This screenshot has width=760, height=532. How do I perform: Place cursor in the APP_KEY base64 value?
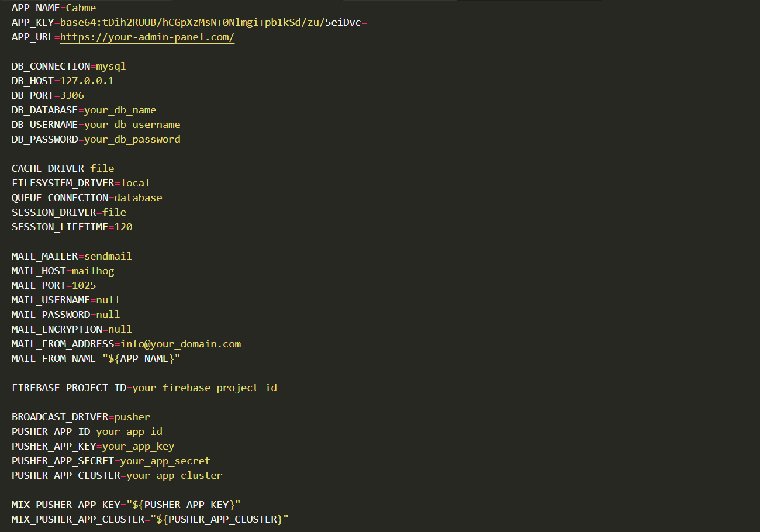tap(210, 23)
